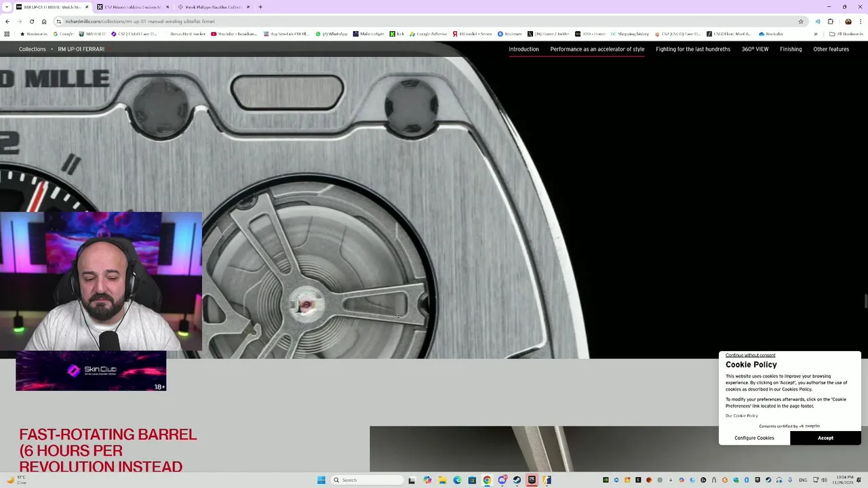The width and height of the screenshot is (868, 488).
Task: Switch to the Patek Philippe Nautilus tab
Action: point(213,7)
